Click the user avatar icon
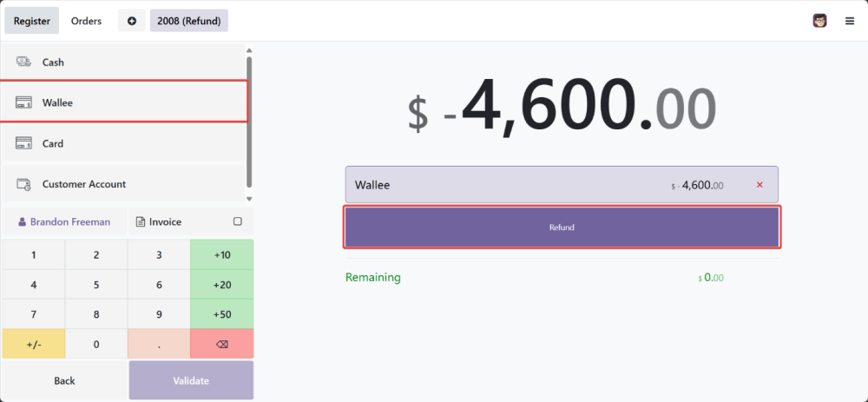 pos(820,21)
